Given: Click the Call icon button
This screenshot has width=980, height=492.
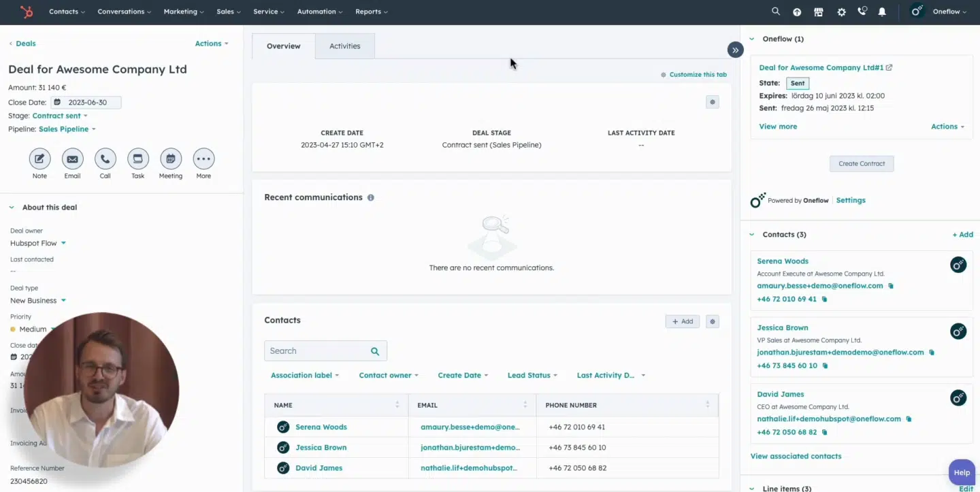Looking at the screenshot, I should [x=105, y=159].
